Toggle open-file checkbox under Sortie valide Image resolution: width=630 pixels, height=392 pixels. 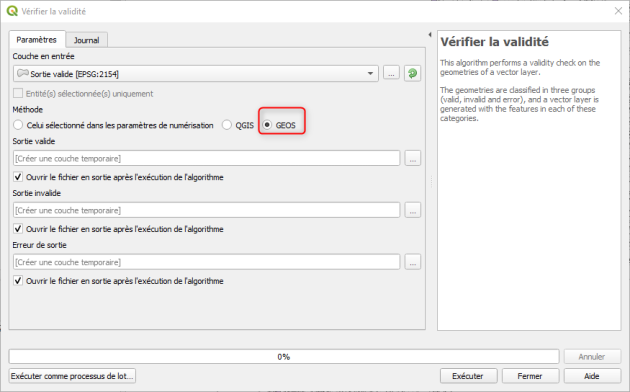point(18,177)
